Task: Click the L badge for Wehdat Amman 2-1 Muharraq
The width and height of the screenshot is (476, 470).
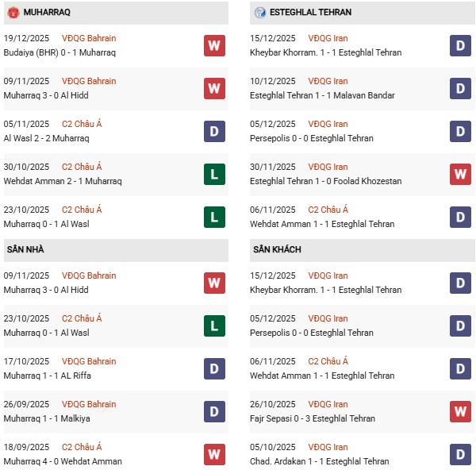Action: pyautogui.click(x=214, y=174)
